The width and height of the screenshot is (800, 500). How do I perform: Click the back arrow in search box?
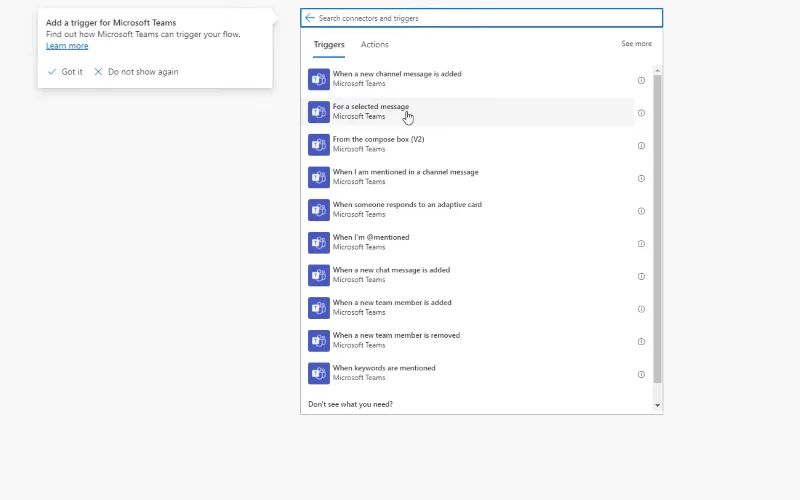[x=309, y=18]
